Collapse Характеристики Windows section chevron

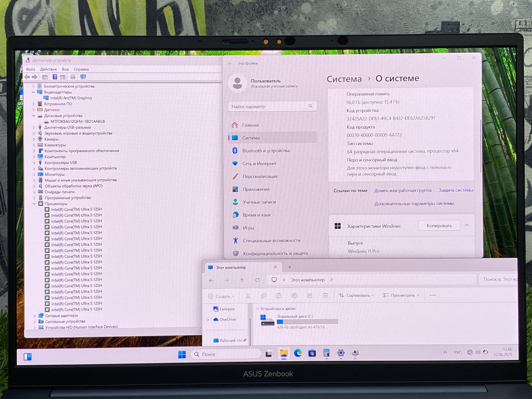point(467,225)
